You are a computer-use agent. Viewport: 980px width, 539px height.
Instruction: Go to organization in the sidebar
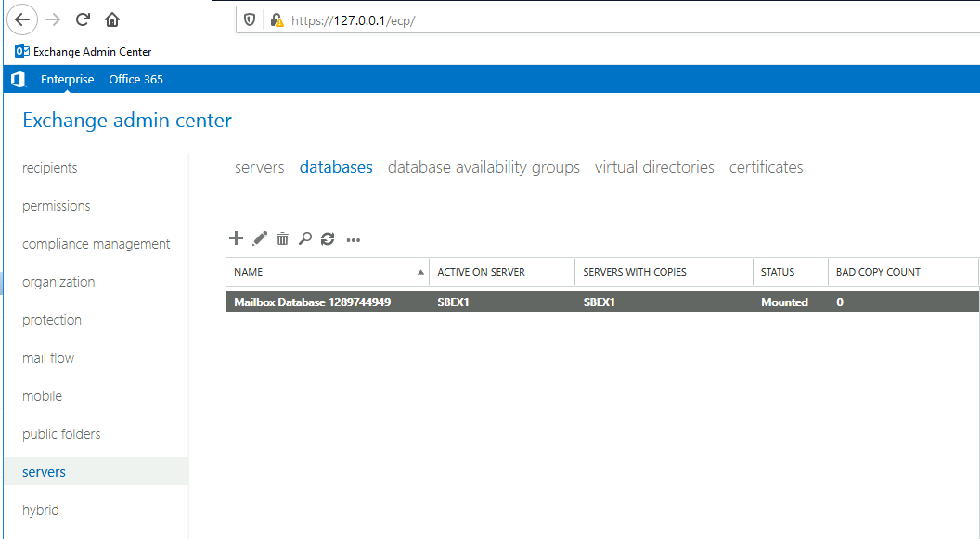point(58,282)
